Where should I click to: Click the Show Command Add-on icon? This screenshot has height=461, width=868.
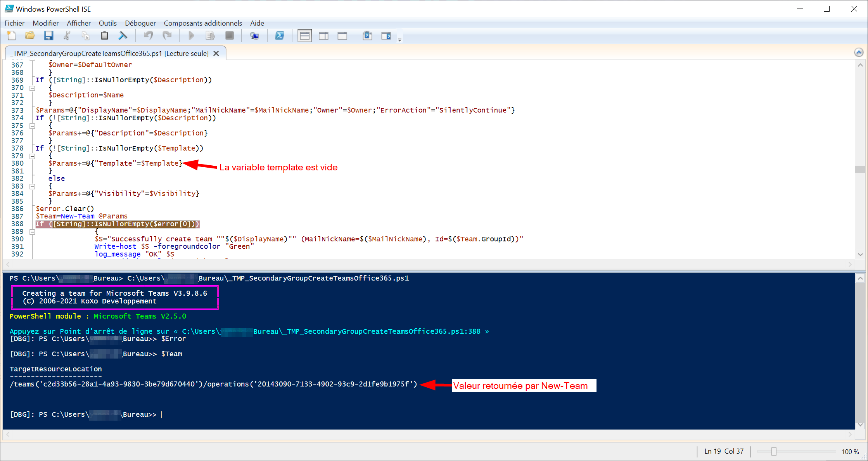point(386,36)
